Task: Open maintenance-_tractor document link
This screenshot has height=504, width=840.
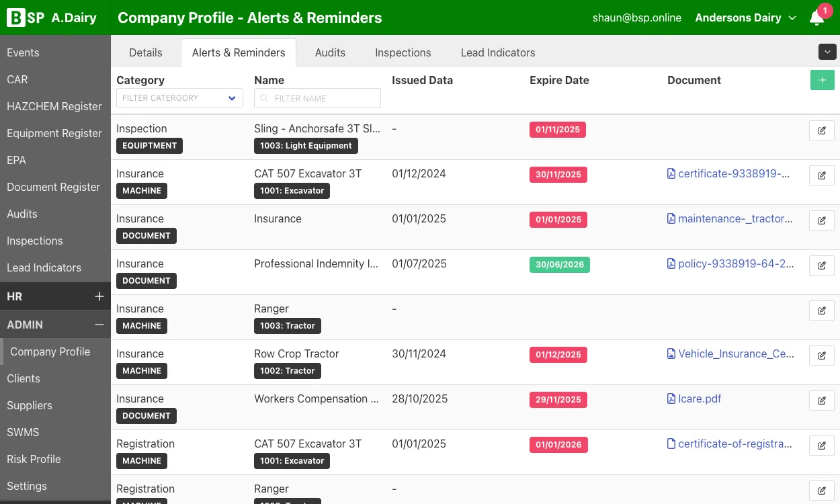Action: pos(730,218)
